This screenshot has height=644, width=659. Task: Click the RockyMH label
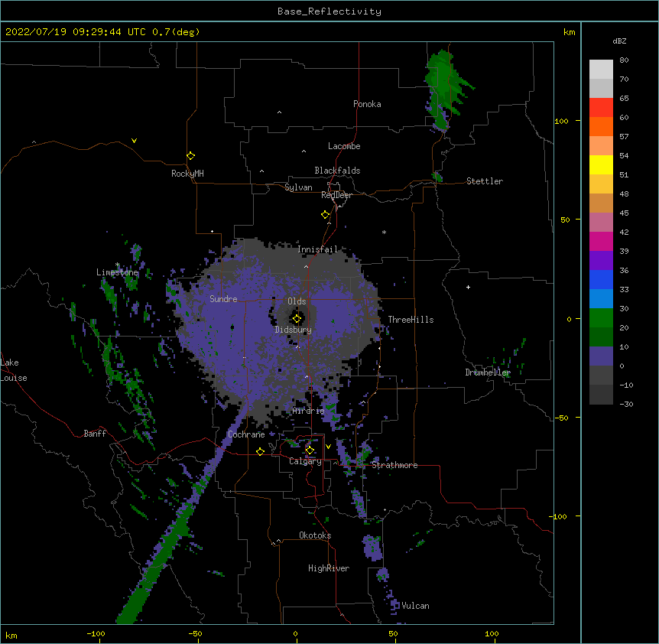pos(187,174)
